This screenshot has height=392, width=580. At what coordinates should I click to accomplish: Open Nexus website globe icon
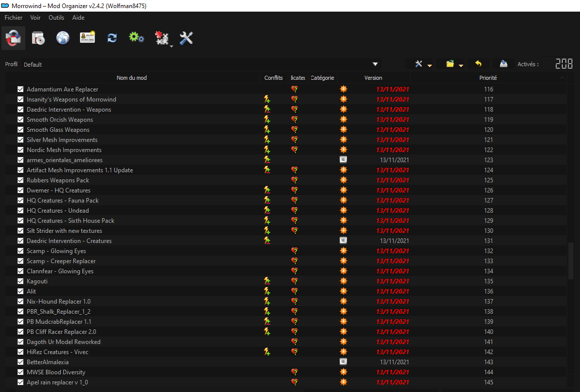(63, 38)
